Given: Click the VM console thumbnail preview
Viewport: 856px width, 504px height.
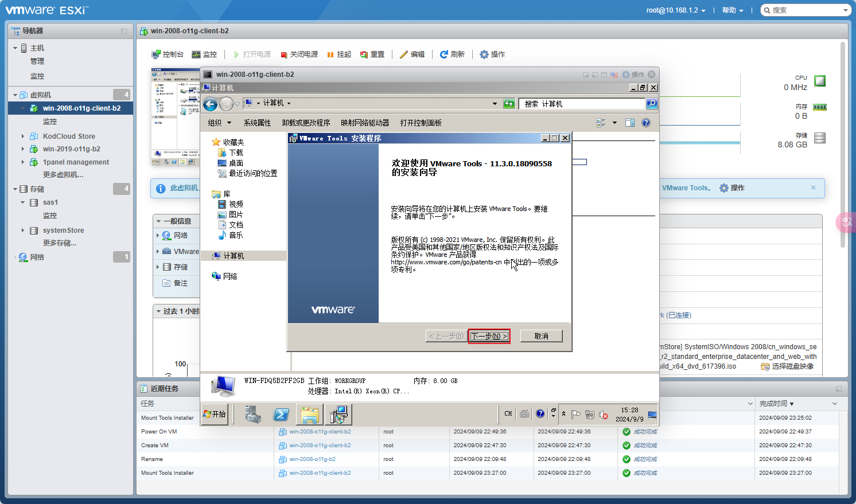Looking at the screenshot, I should click(176, 117).
